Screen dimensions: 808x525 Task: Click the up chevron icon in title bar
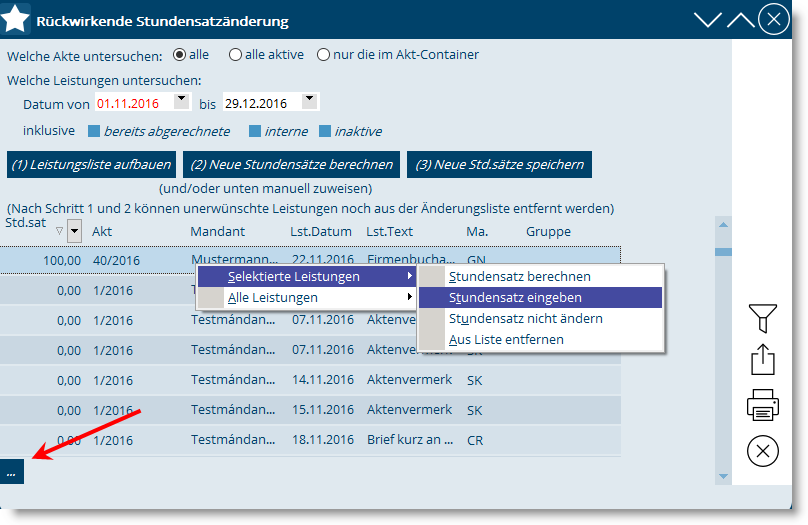740,20
